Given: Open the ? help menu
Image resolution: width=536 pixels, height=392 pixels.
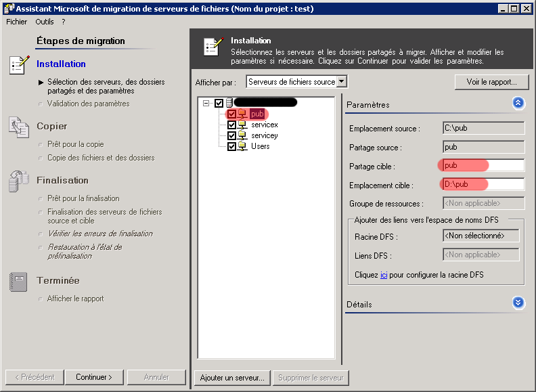Looking at the screenshot, I should [64, 22].
